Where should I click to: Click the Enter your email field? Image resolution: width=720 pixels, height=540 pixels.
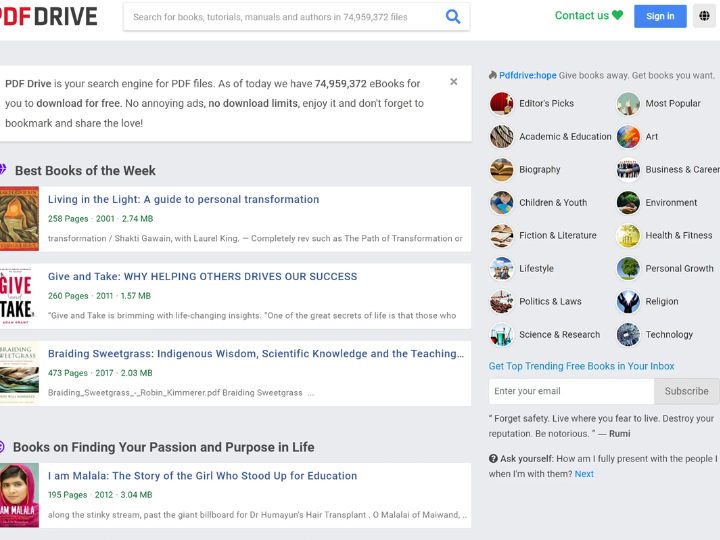coord(572,391)
